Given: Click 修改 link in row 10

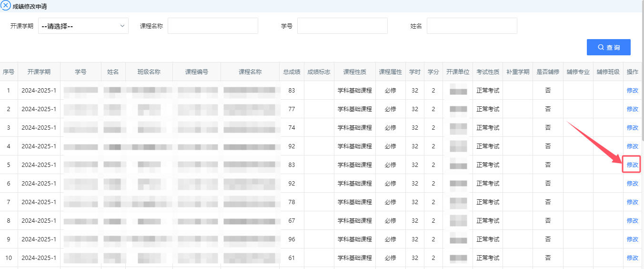Looking at the screenshot, I should tap(632, 258).
